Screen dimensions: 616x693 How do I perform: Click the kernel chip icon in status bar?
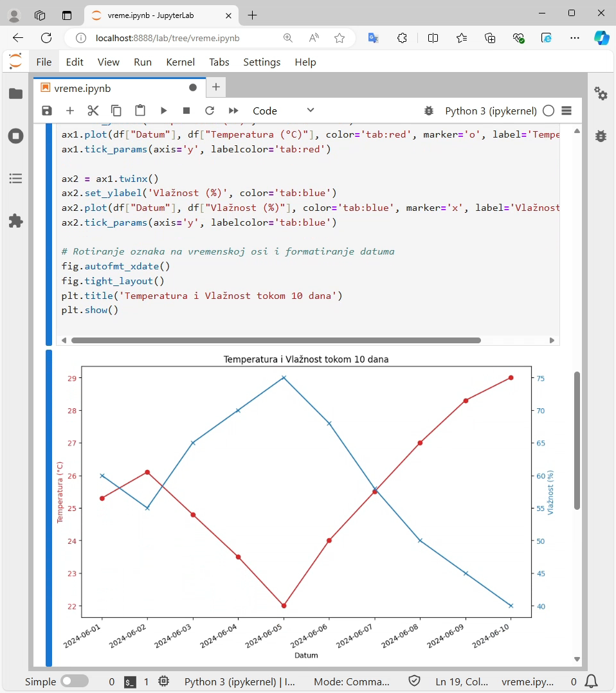point(163,681)
